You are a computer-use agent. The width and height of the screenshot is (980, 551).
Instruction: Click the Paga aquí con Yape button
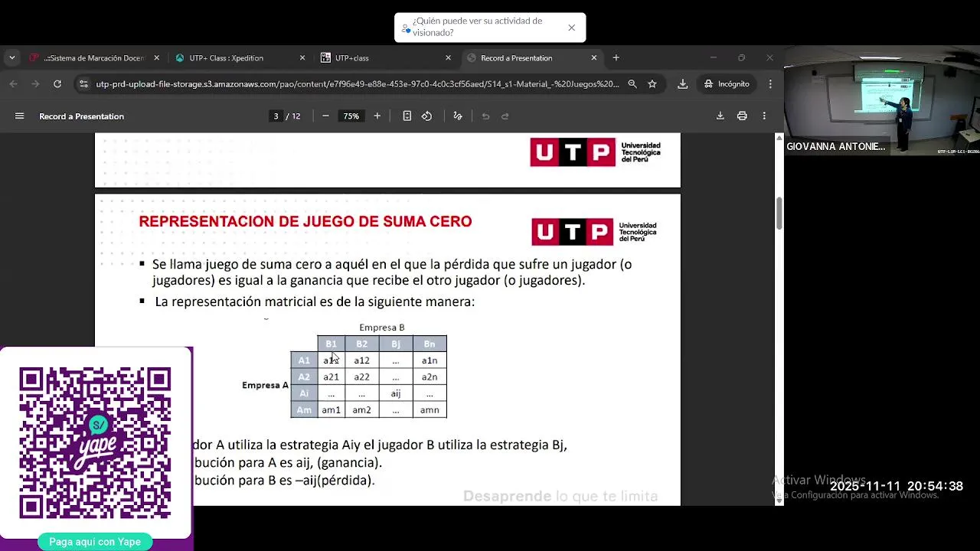pos(95,542)
